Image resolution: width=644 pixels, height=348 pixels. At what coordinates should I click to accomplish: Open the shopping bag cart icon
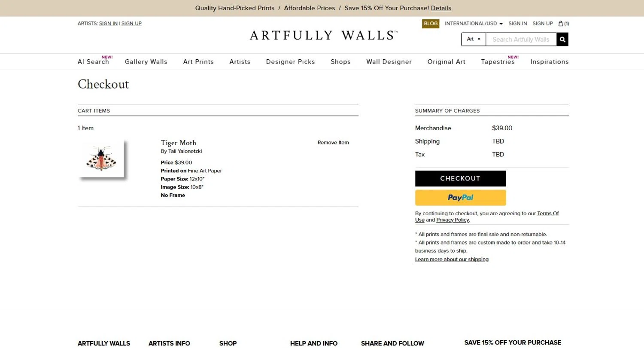pos(564,24)
